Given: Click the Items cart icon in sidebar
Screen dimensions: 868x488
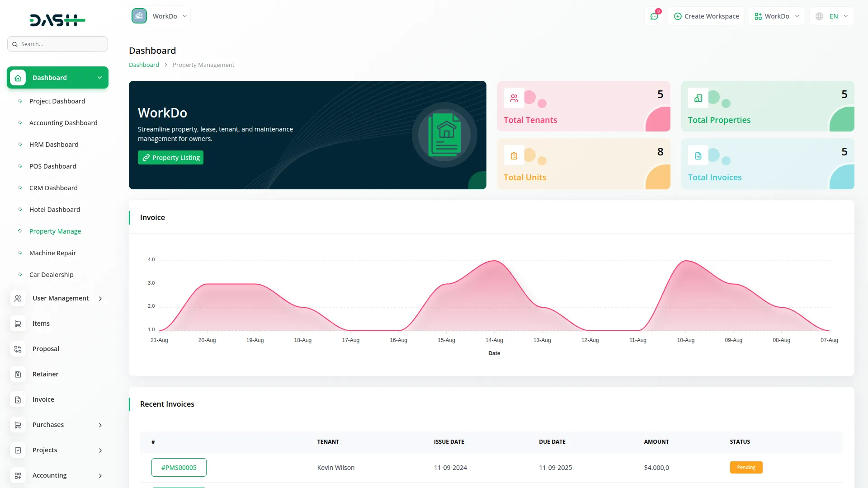Looking at the screenshot, I should coord(18,324).
